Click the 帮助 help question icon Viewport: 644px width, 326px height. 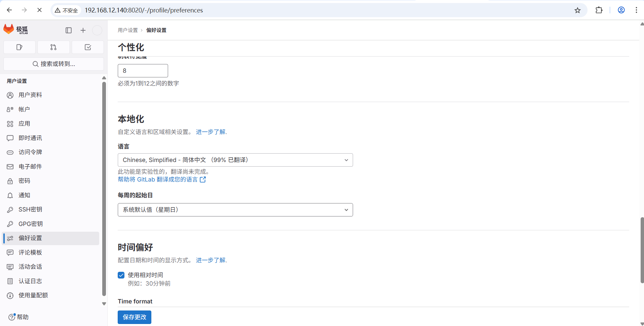point(12,317)
